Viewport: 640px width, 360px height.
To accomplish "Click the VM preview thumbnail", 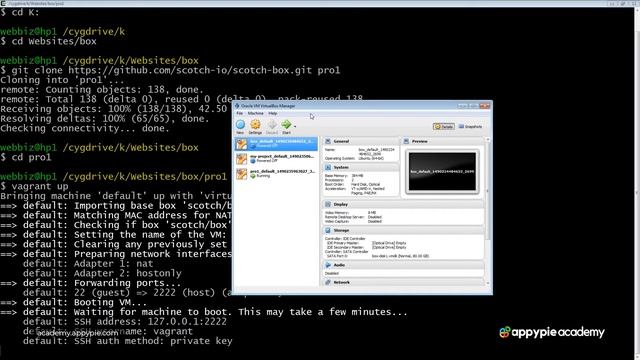I will [442, 171].
